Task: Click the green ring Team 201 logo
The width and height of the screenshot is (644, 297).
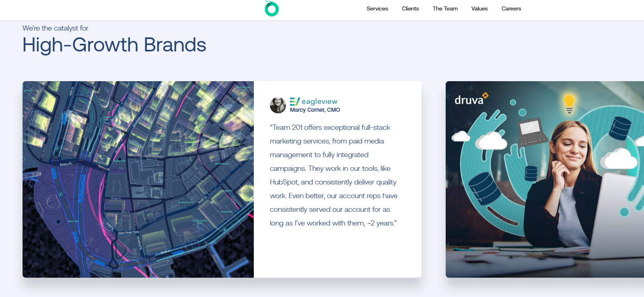Action: click(272, 9)
